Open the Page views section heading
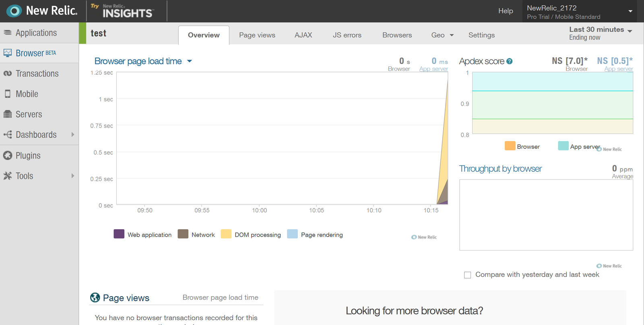644x325 pixels. click(126, 298)
